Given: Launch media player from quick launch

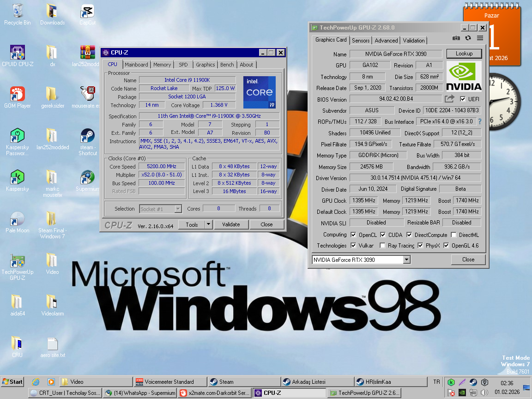Looking at the screenshot, I should [51, 382].
